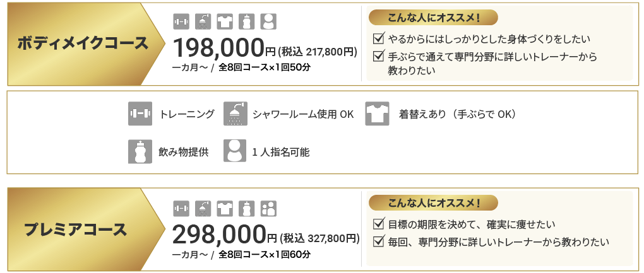644x273 pixels.
Task: Click the shower icon in プレミアコース row
Action: 203,207
